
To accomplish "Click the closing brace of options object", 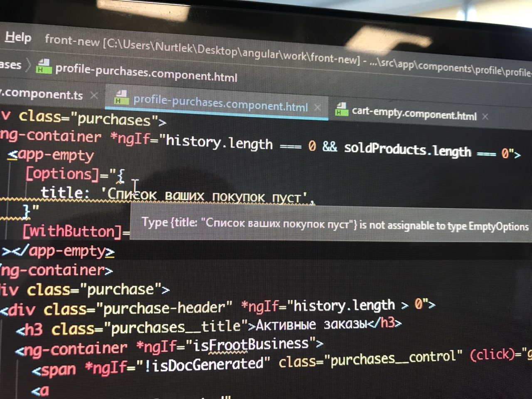I will click(26, 212).
